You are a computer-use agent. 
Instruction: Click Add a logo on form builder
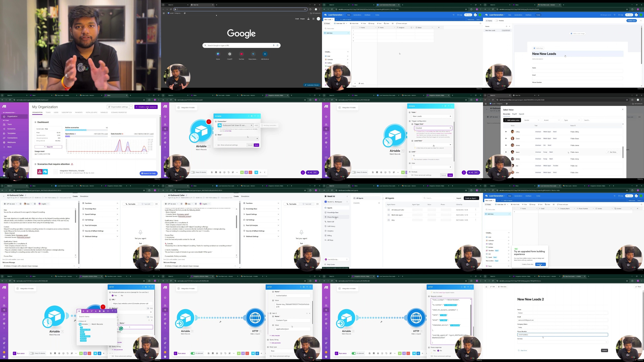538,48
